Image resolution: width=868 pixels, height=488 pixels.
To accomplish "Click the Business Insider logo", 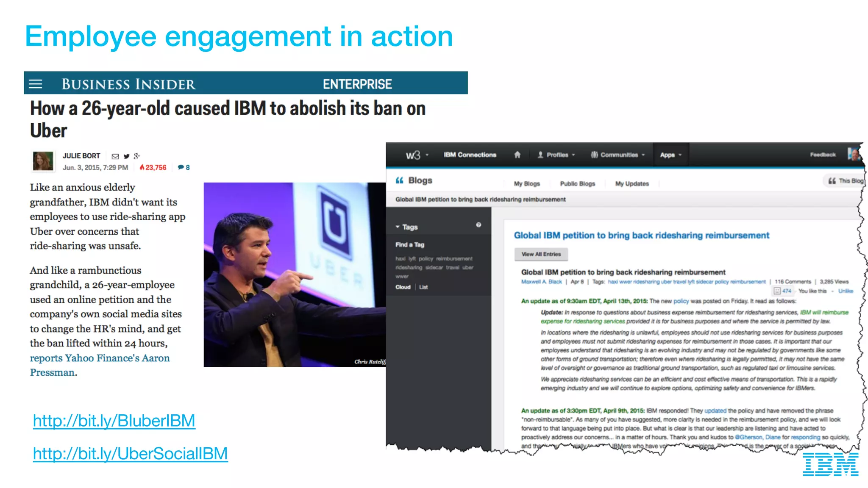I will click(x=128, y=84).
